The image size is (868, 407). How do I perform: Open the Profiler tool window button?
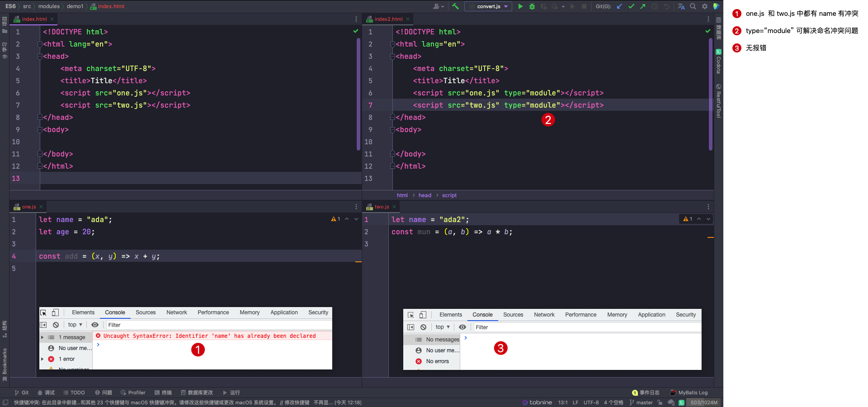[x=133, y=393]
